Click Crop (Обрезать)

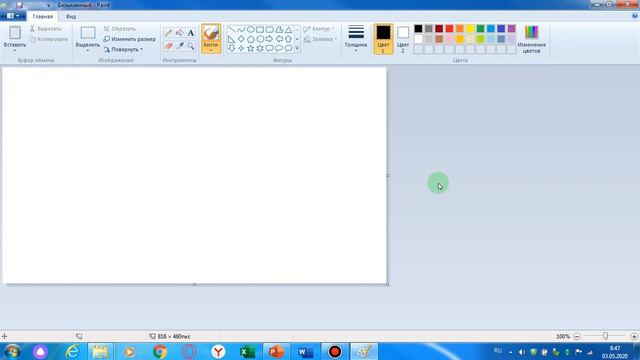pos(120,29)
